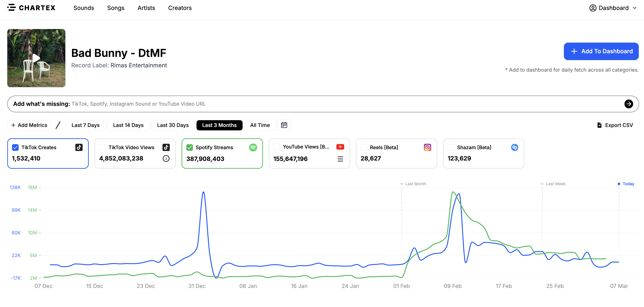
Task: Enable the TikTok Video Views checkbox
Action: (102, 147)
